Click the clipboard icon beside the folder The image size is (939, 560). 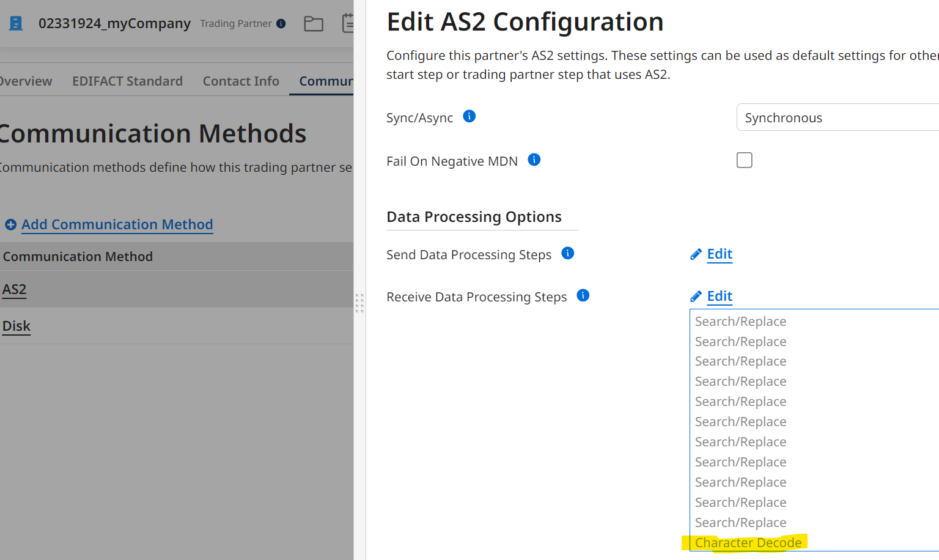pyautogui.click(x=347, y=23)
